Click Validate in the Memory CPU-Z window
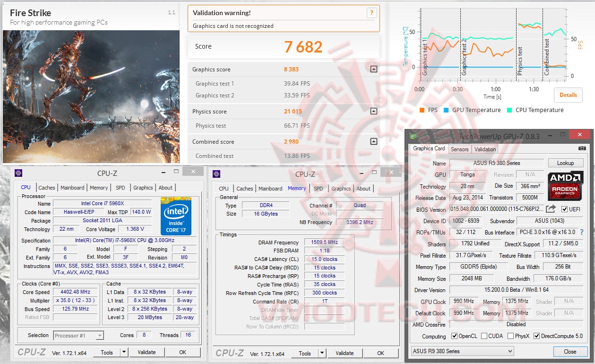The height and width of the screenshot is (364, 595). pos(345,353)
